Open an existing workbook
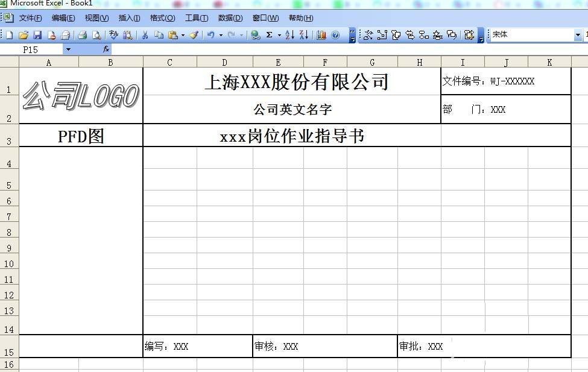588x372 pixels. 24,34
